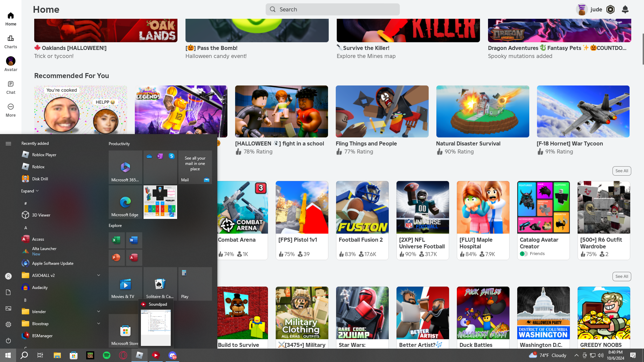Click the upper See All button
This screenshot has width=644, height=362.
click(622, 171)
